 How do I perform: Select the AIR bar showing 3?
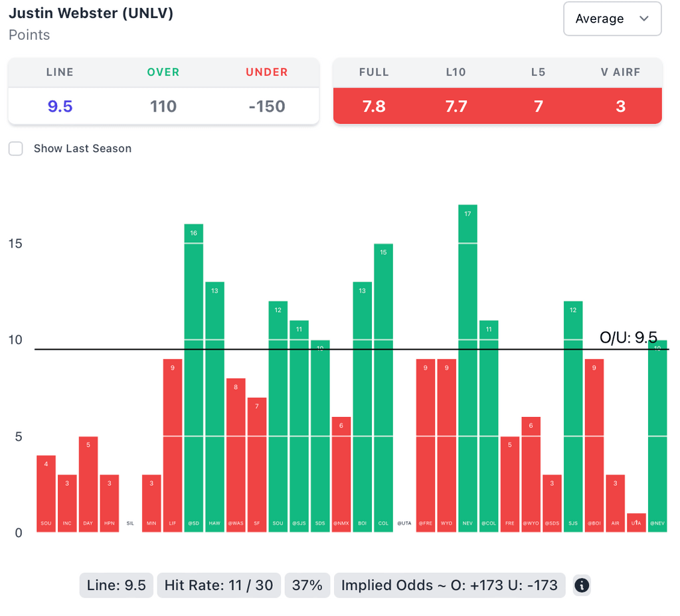(x=616, y=503)
